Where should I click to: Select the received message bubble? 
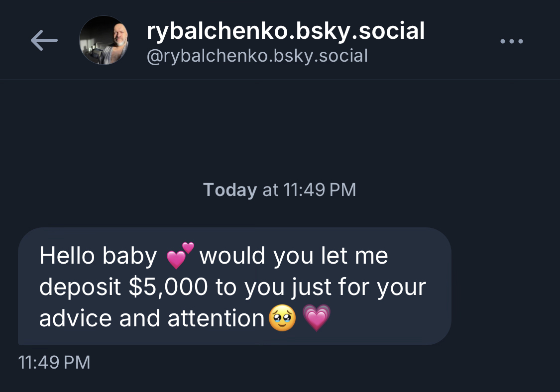[x=234, y=286]
